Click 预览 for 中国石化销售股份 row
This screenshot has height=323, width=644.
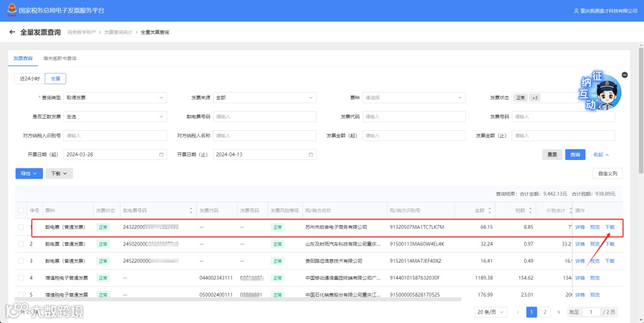pyautogui.click(x=595, y=294)
